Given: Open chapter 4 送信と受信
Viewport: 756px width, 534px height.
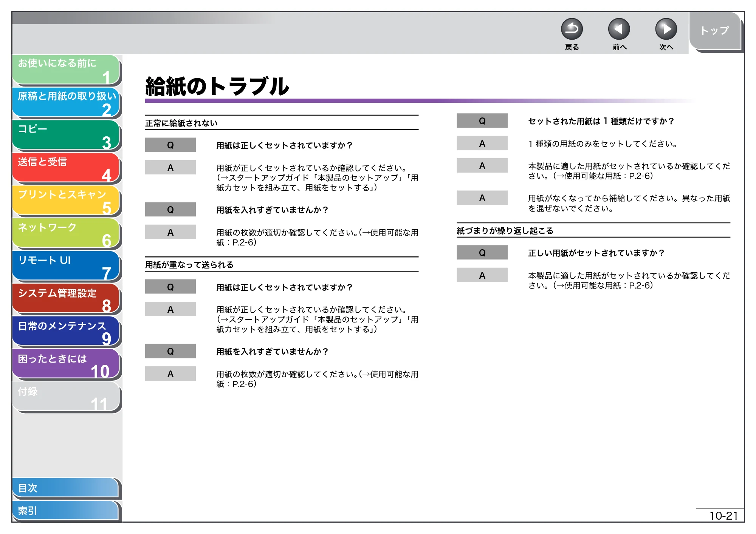Looking at the screenshot, I should [x=66, y=168].
